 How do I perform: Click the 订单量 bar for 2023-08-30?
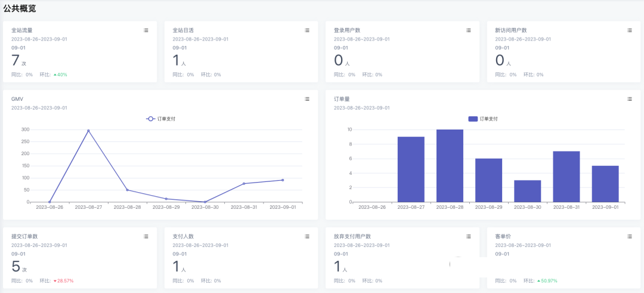(x=527, y=191)
